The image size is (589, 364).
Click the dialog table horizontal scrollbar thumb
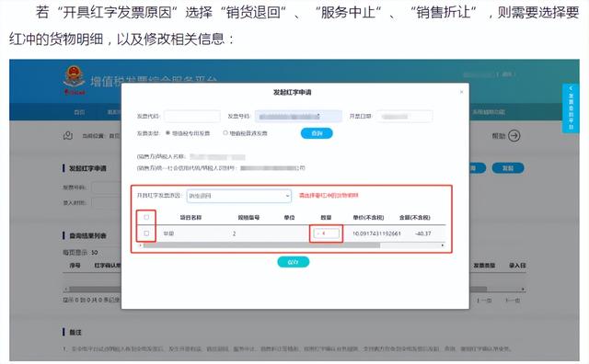click(x=261, y=245)
